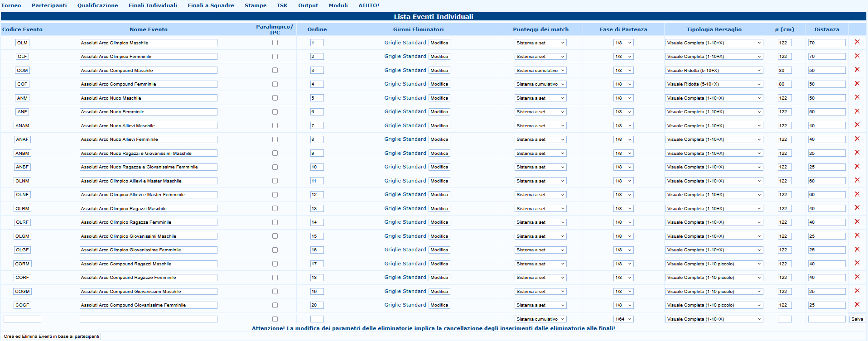Delete the OLRM event row
The width and height of the screenshot is (868, 341).
[x=857, y=208]
